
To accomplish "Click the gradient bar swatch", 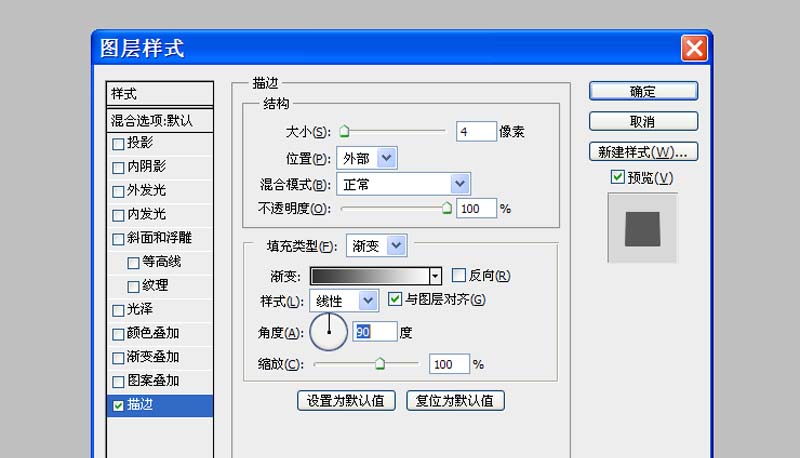I will (x=370, y=276).
